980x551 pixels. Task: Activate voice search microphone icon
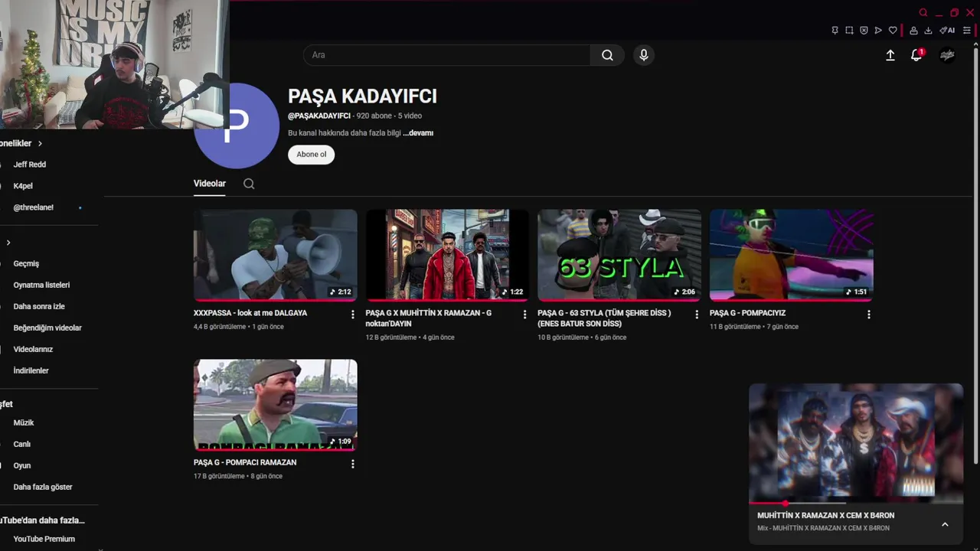(x=644, y=55)
